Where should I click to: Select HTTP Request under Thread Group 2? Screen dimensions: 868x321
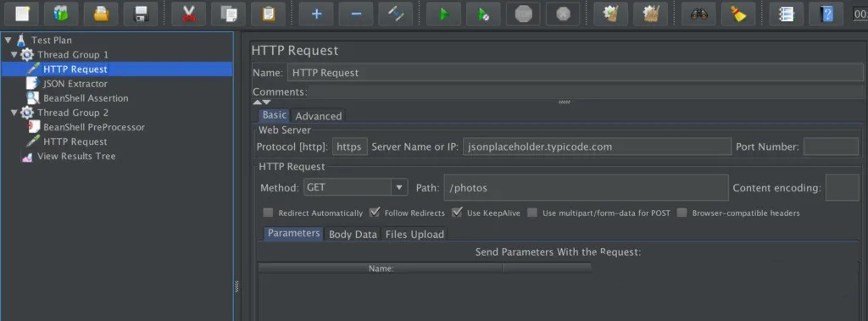click(75, 141)
